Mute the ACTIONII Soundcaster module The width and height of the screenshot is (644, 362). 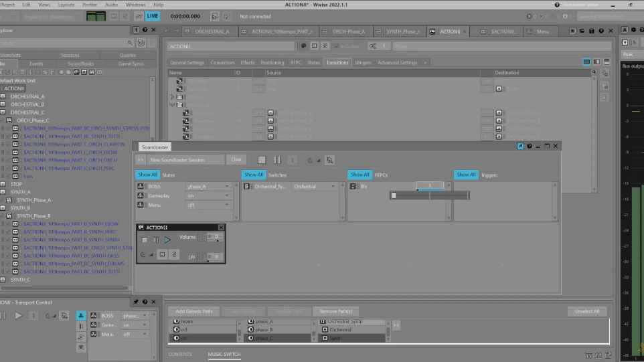162,254
